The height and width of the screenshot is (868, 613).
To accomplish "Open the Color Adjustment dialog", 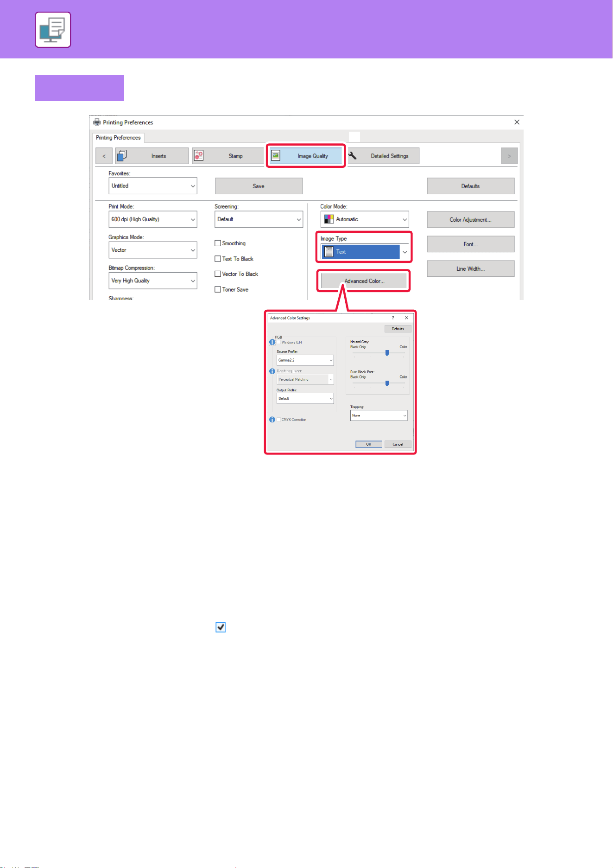I will click(470, 220).
